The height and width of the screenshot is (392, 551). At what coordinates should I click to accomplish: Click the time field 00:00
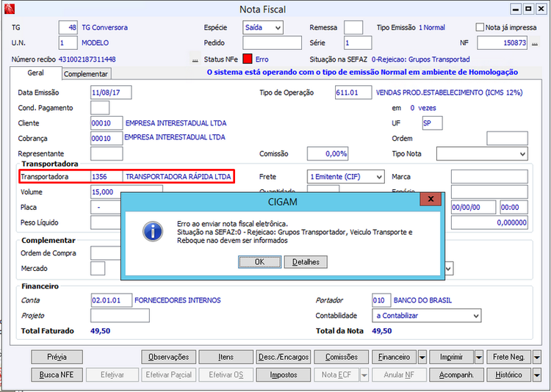pyautogui.click(x=514, y=207)
